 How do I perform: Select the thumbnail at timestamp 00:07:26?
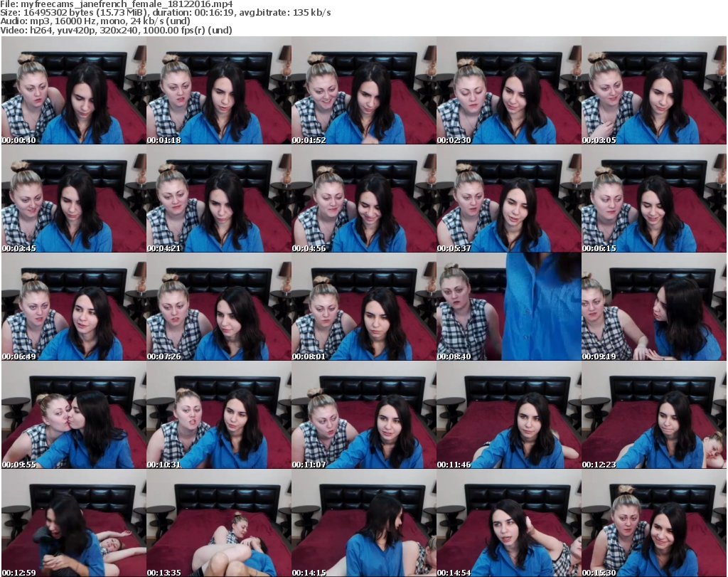pyautogui.click(x=219, y=307)
